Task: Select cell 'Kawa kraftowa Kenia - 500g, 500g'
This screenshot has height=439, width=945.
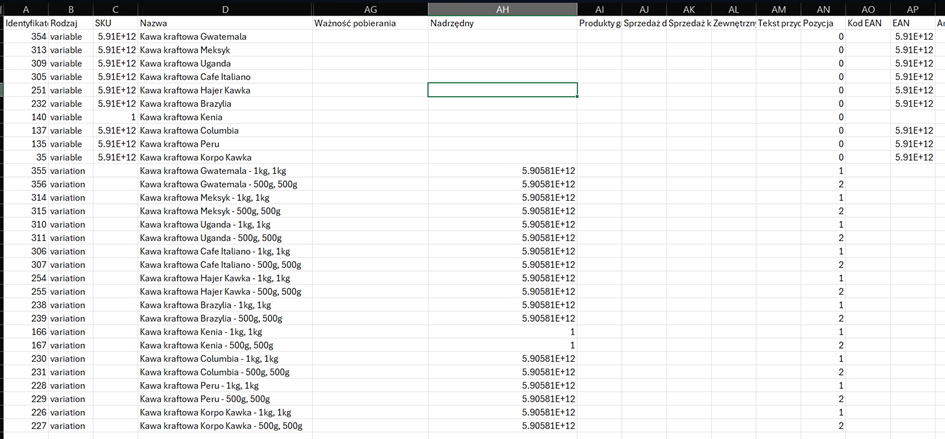Action: 225,346
